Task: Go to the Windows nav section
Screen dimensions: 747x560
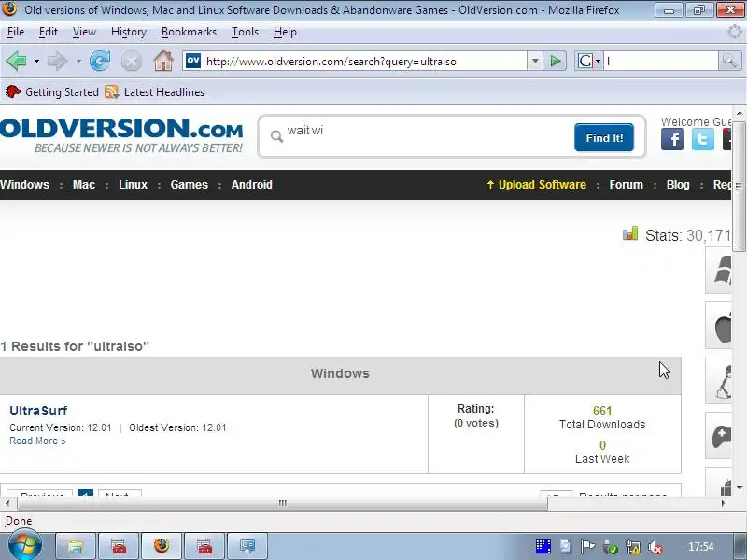Action: coord(24,185)
